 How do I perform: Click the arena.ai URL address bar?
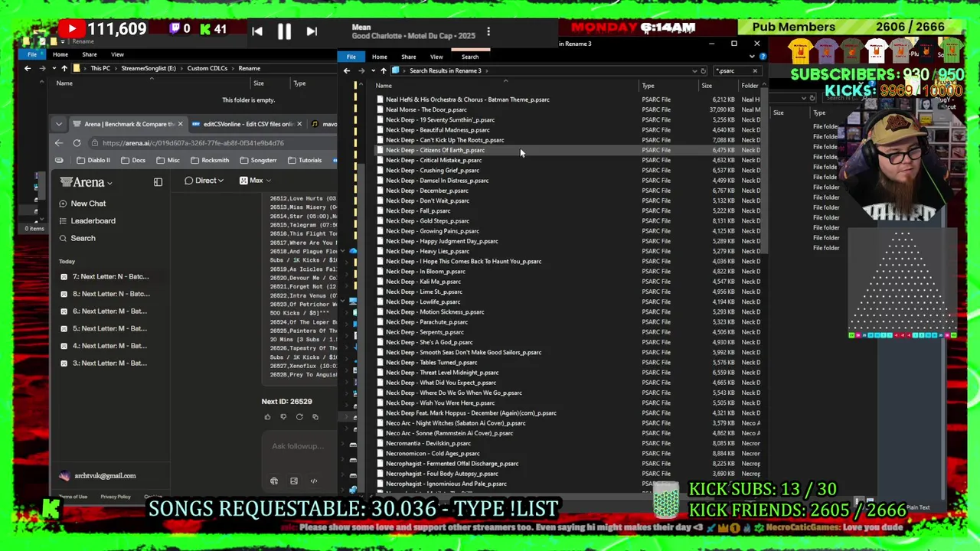(193, 143)
